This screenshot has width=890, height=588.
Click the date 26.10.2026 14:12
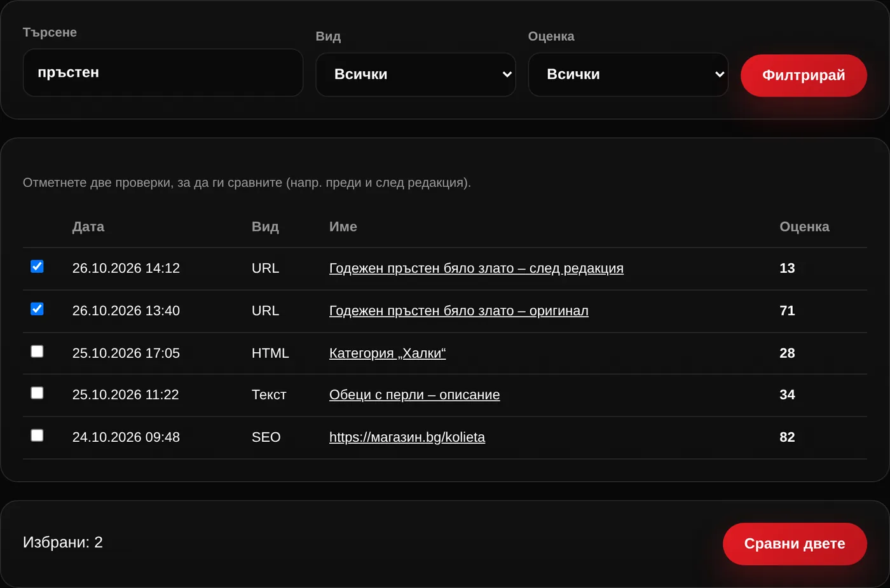pos(126,268)
